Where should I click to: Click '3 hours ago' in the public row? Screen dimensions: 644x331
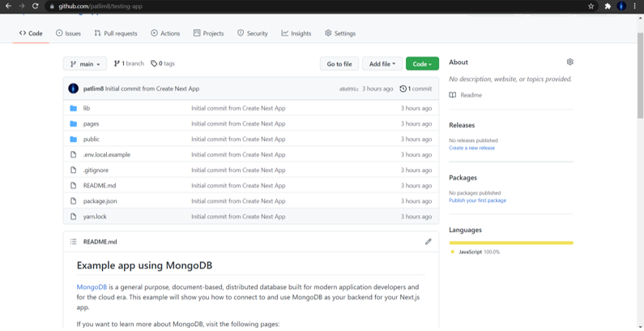(416, 140)
